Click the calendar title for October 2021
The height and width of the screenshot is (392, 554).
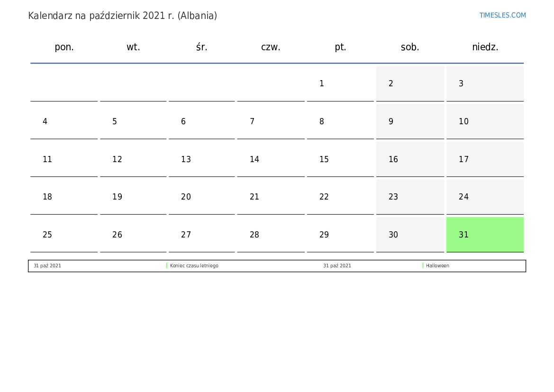[122, 16]
